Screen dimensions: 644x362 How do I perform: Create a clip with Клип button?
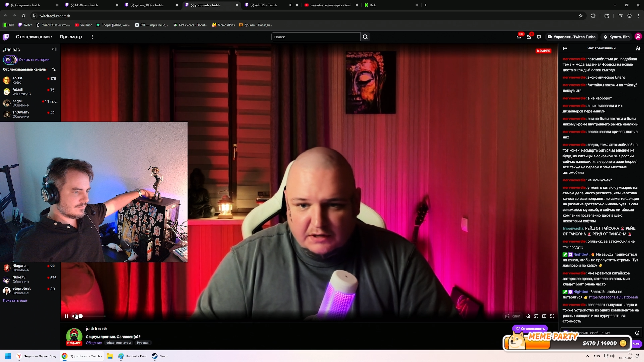coord(513,316)
